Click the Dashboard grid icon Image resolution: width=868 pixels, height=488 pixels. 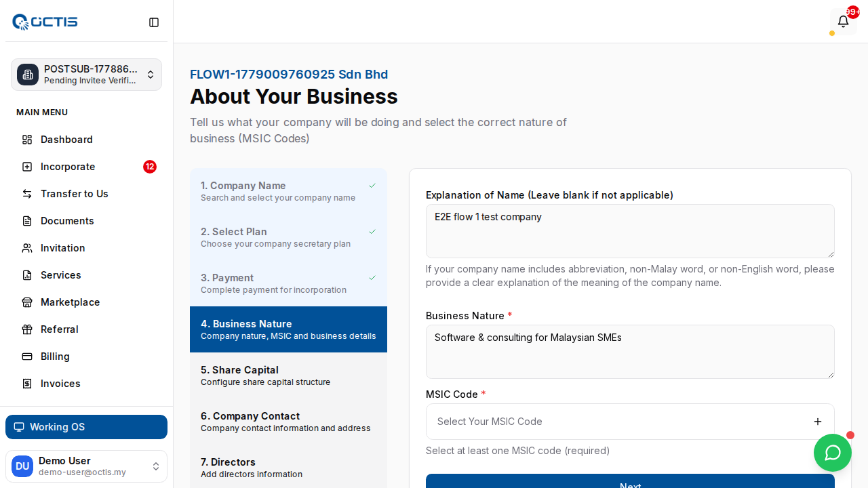[27, 140]
